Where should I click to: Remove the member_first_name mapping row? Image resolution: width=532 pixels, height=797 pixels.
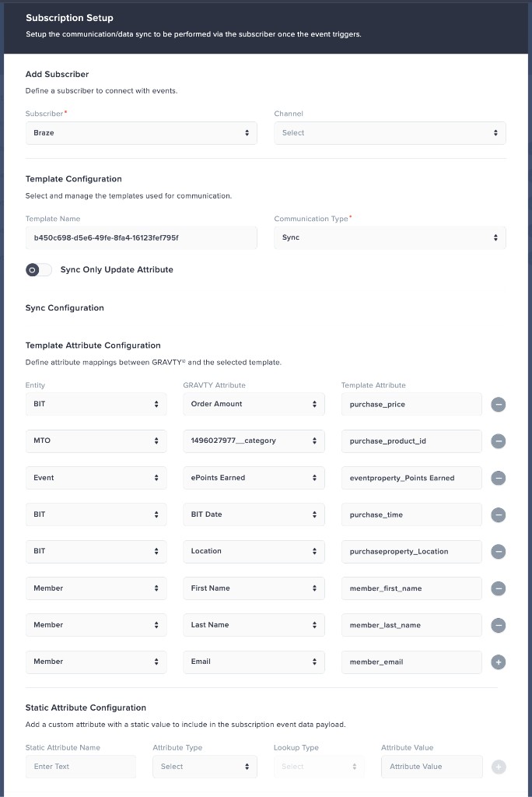tap(498, 588)
